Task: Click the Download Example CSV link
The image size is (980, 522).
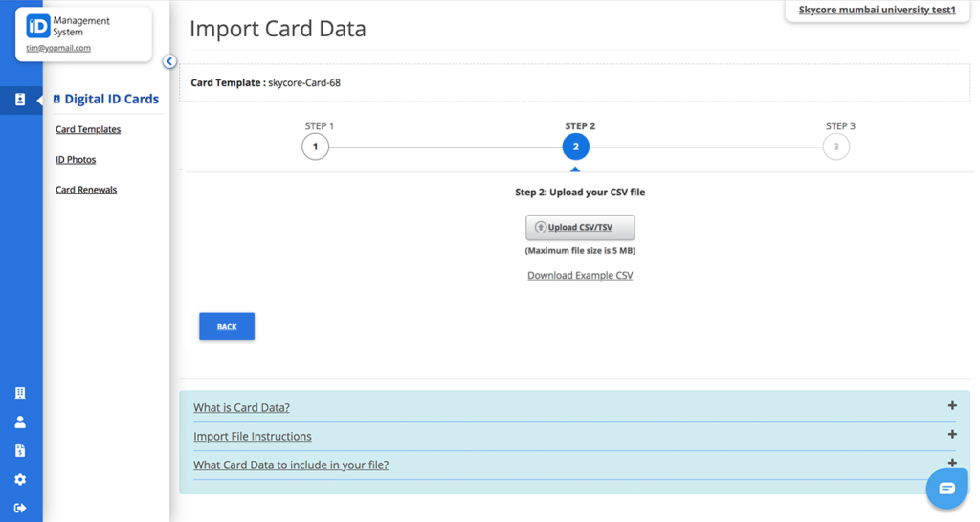Action: pos(580,275)
